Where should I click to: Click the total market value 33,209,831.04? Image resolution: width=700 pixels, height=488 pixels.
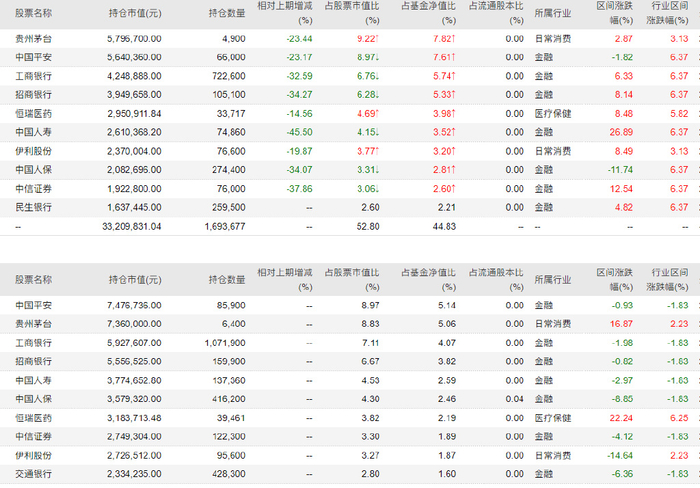pos(132,226)
